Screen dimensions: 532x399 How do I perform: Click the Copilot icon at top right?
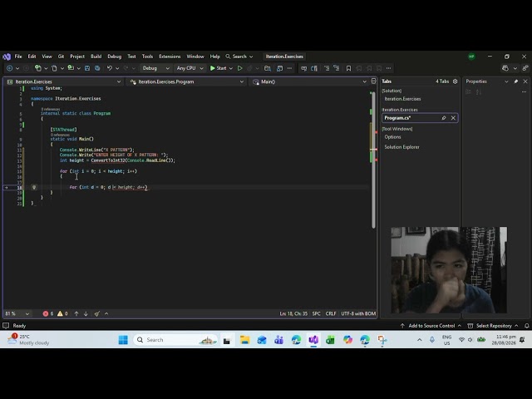tap(505, 68)
